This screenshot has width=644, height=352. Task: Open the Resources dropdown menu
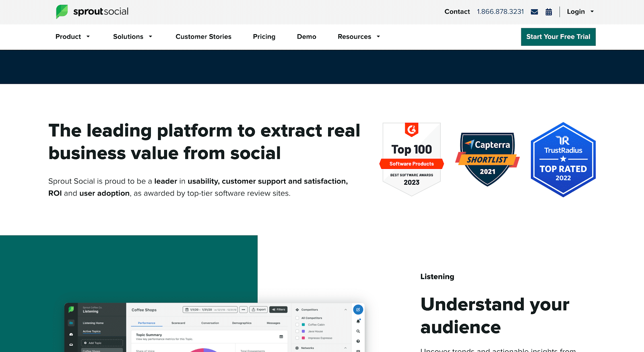pos(359,37)
